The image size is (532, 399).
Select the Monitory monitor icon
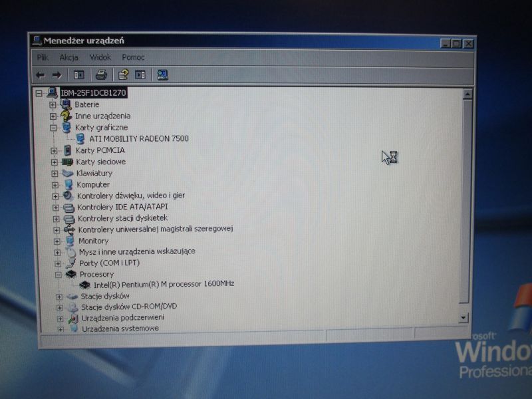pos(70,241)
